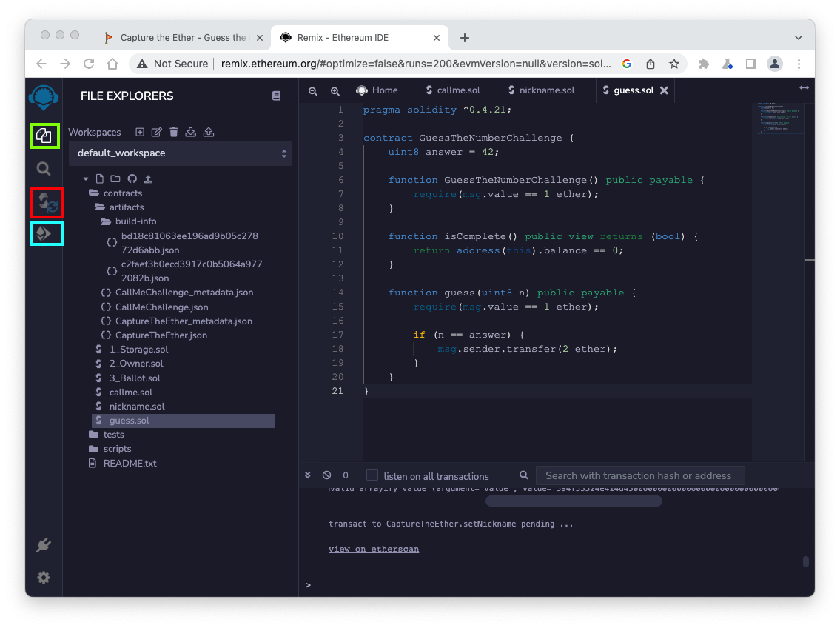Switch to the nickname.sol editor tab

(x=546, y=90)
